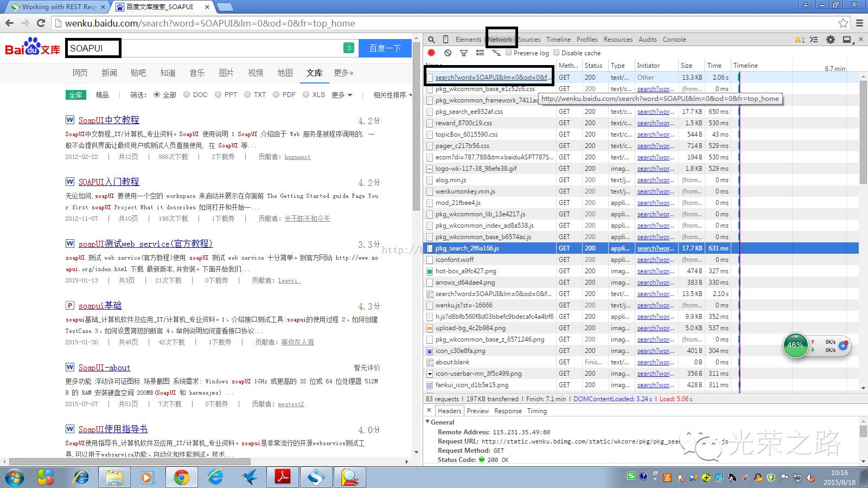Show the DevTools warnings count
Screen dimensions: 868x488
pyautogui.click(x=800, y=40)
